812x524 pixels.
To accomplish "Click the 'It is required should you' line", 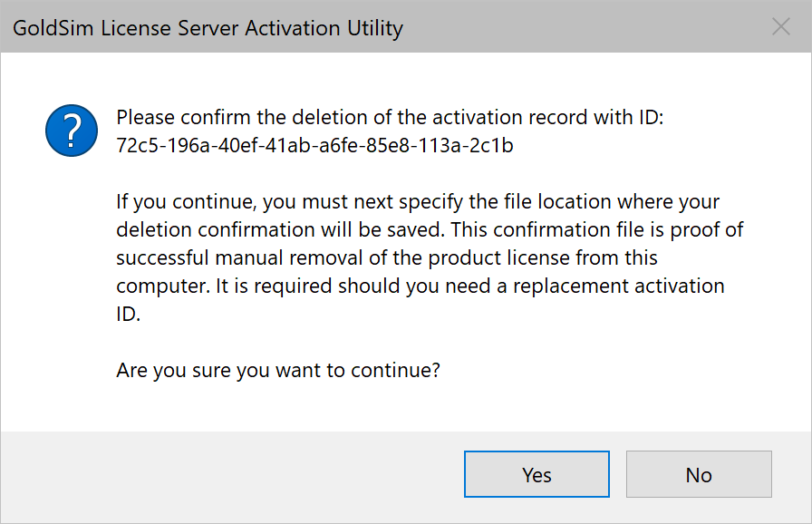I will [x=420, y=286].
